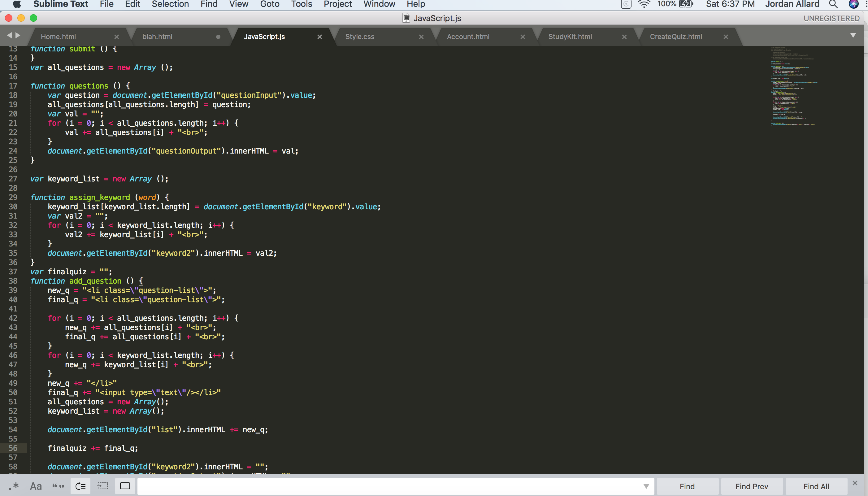Toggle case sensitive search option
The width and height of the screenshot is (868, 496).
click(36, 486)
